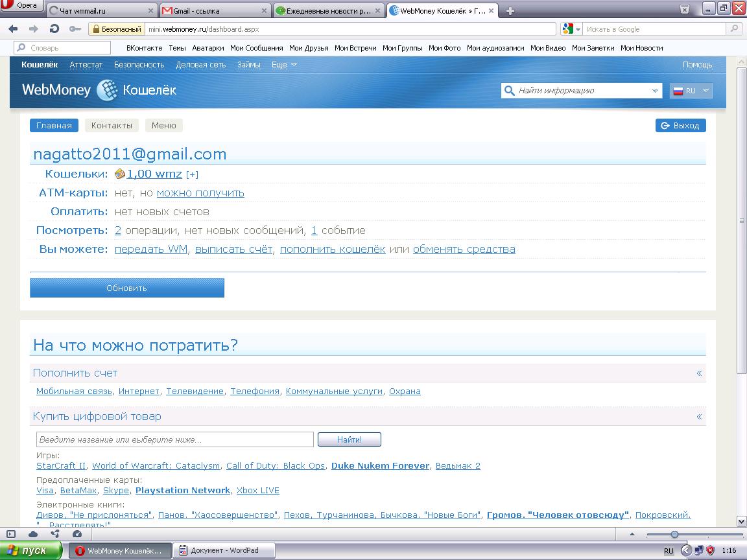Click the RU language indicator in the taskbar
Viewport: 747px width, 560px height.
(x=669, y=551)
